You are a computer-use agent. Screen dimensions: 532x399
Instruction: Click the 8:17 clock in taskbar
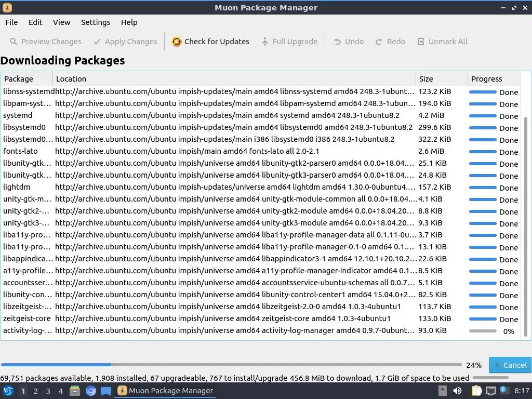tap(522, 391)
